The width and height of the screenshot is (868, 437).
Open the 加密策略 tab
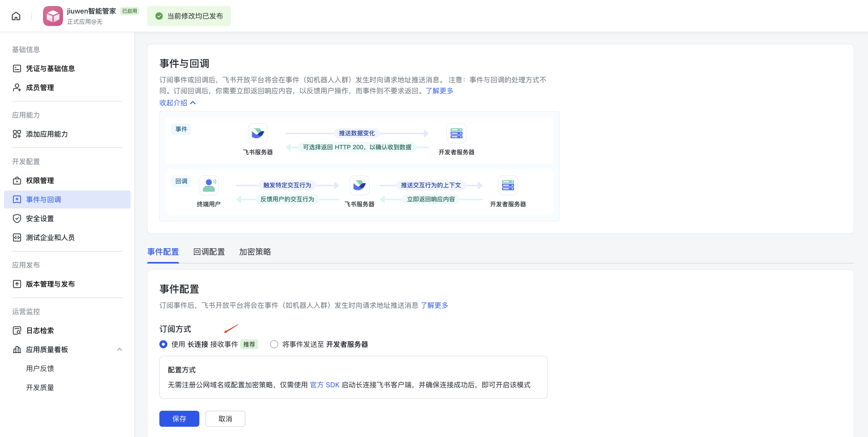255,252
